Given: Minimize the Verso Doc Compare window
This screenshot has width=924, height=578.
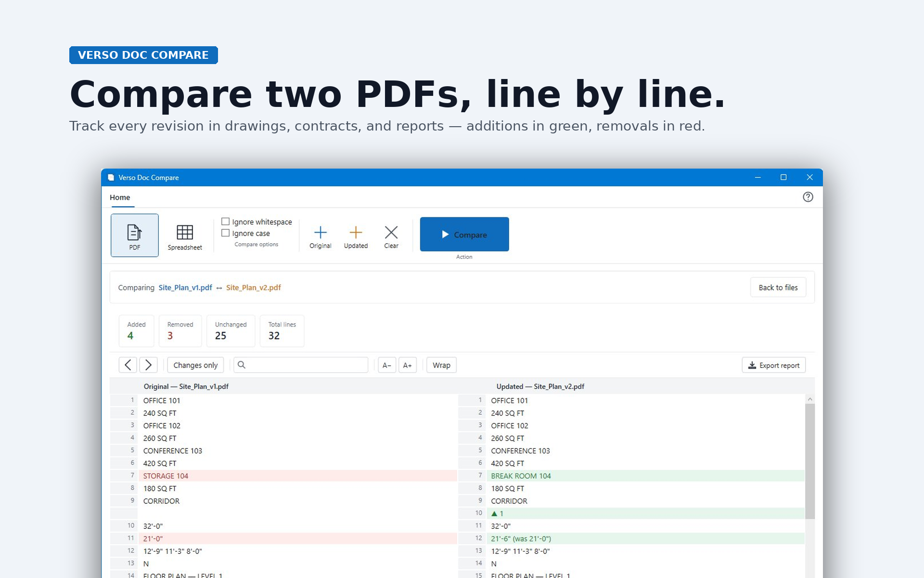Looking at the screenshot, I should 758,177.
